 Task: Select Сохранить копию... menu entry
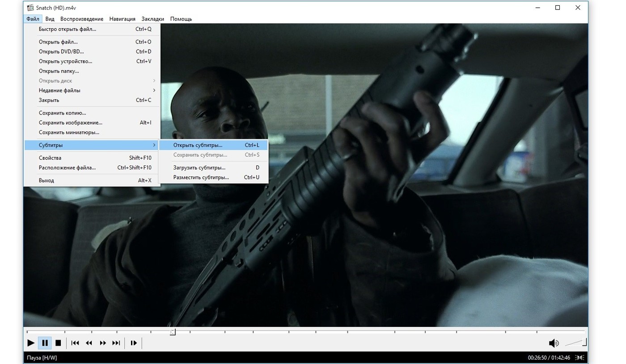pos(92,113)
